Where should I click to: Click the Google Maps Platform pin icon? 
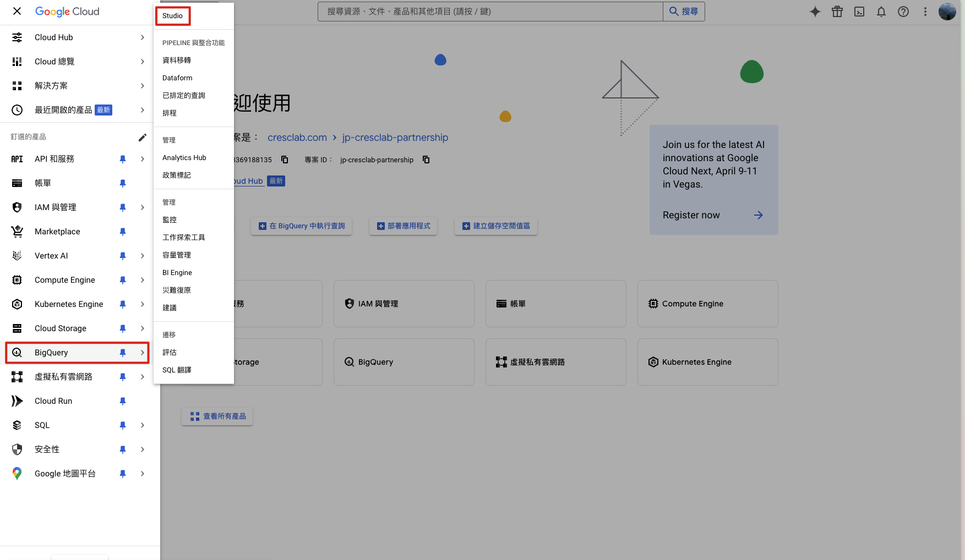click(x=17, y=474)
